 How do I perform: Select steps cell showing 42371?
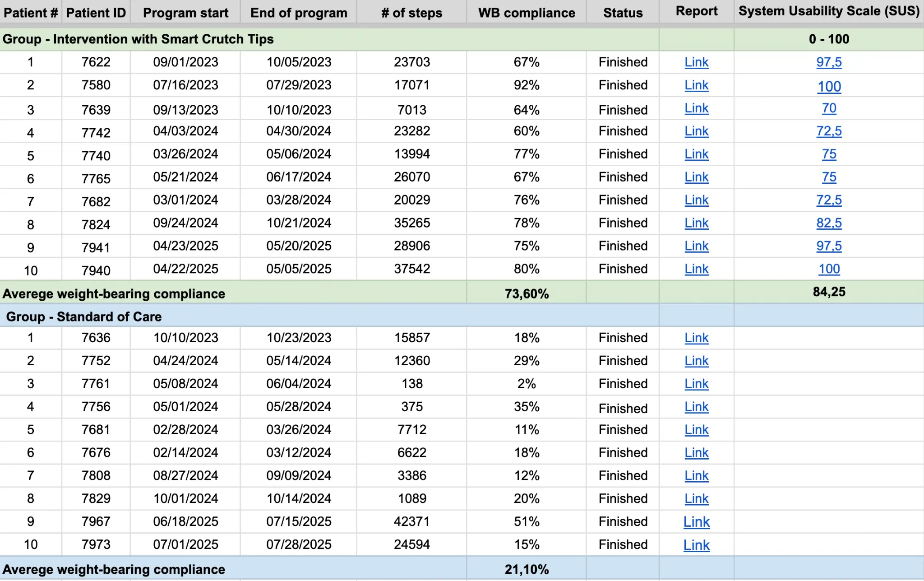411,522
